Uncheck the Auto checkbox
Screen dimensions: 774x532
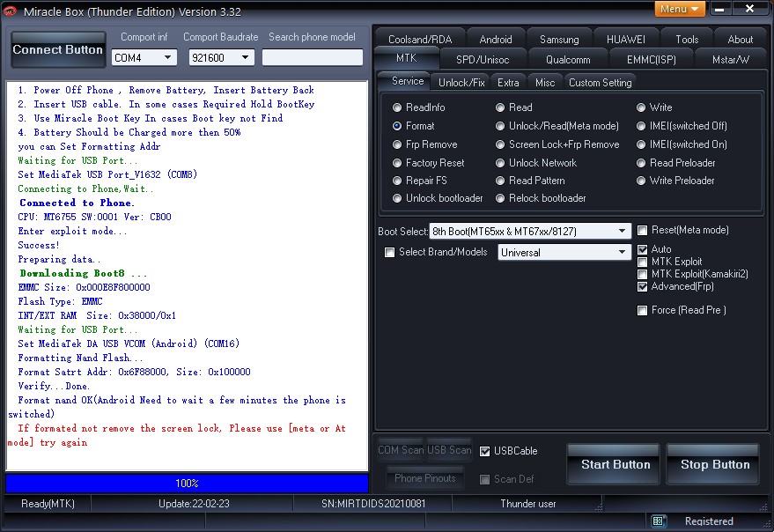pos(642,249)
